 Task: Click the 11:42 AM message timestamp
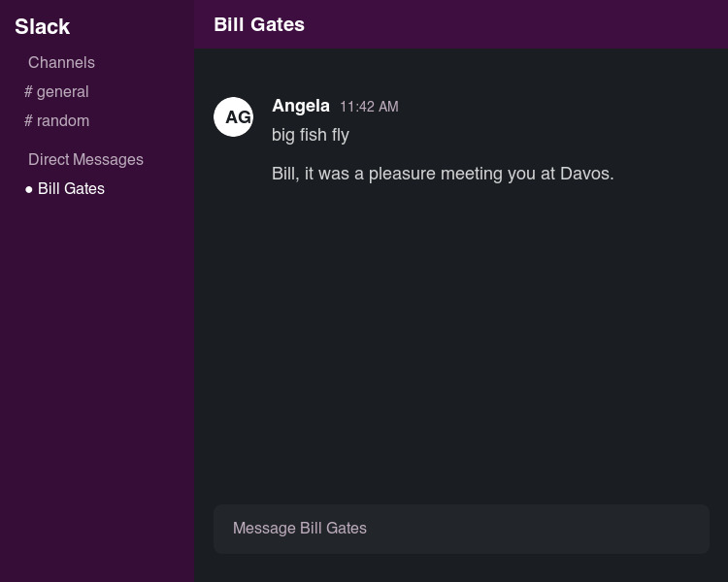tap(369, 107)
